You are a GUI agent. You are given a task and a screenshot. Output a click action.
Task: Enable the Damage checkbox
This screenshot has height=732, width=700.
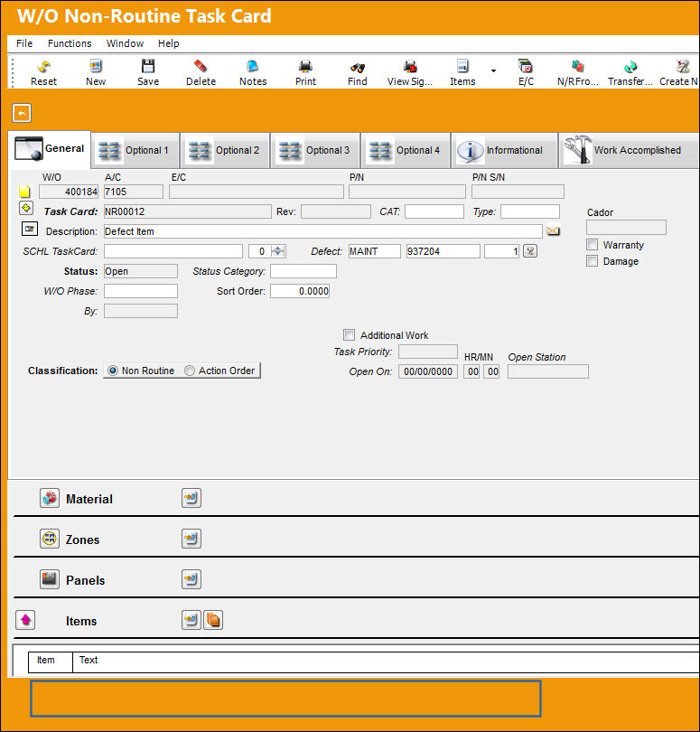[593, 261]
